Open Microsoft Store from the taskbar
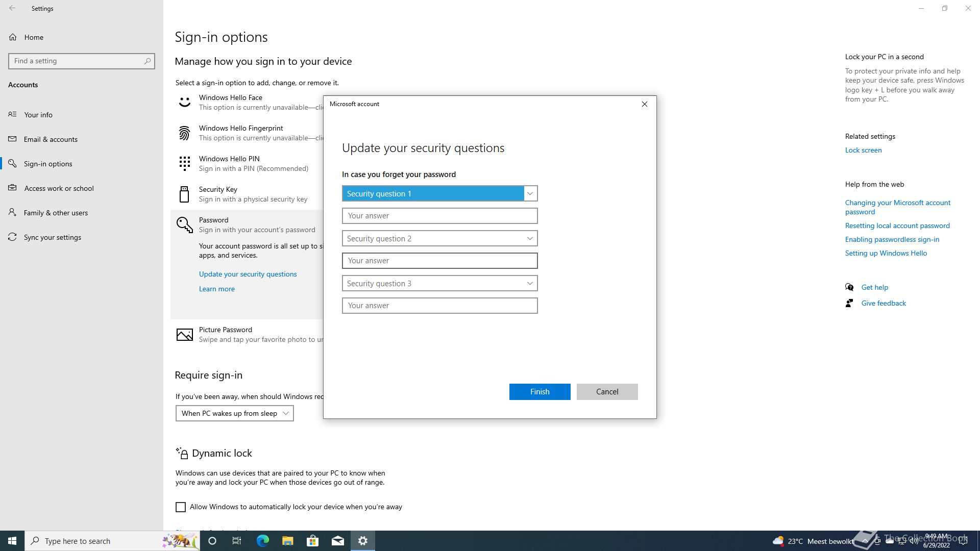Viewport: 980px width, 551px height. point(312,541)
